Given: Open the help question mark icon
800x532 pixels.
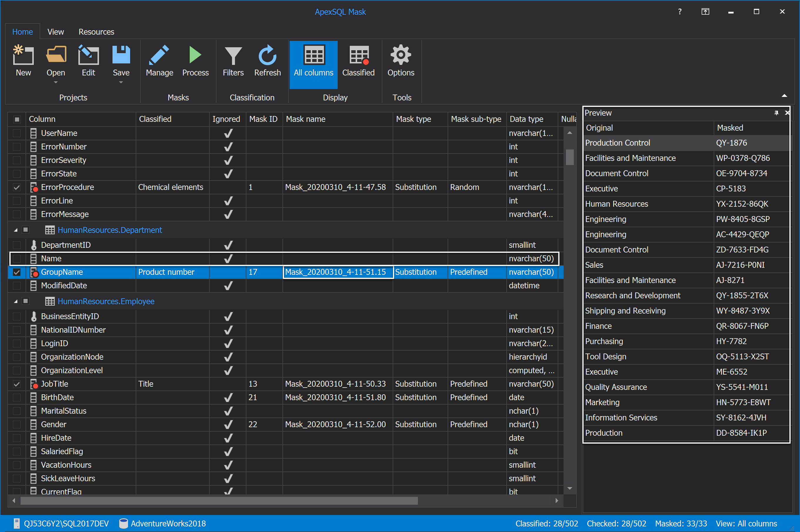Looking at the screenshot, I should [x=680, y=11].
